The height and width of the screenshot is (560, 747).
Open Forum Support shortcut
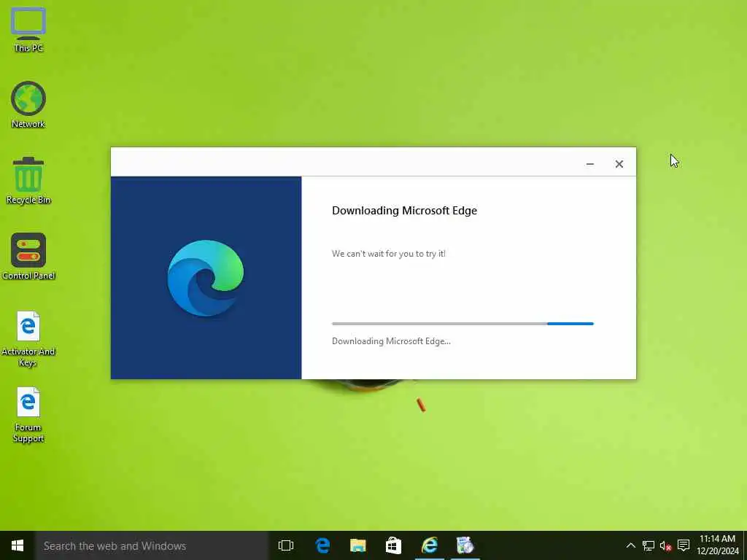pyautogui.click(x=28, y=415)
